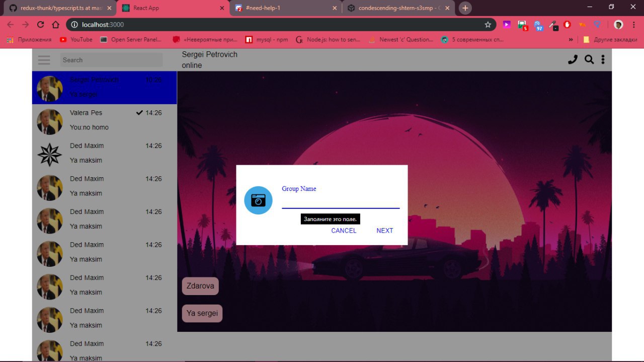
Task: Select the Valera Pes conversation
Action: 104,120
